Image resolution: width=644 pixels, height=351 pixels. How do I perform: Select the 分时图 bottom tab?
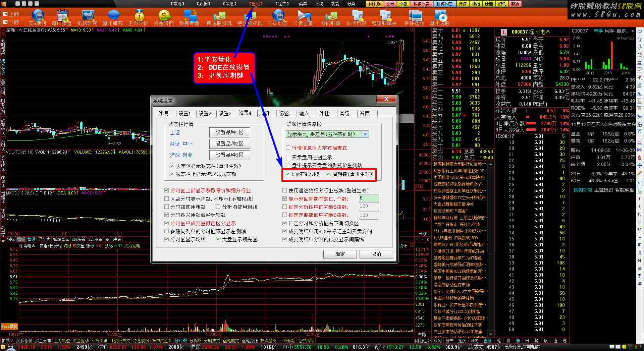click(181, 341)
